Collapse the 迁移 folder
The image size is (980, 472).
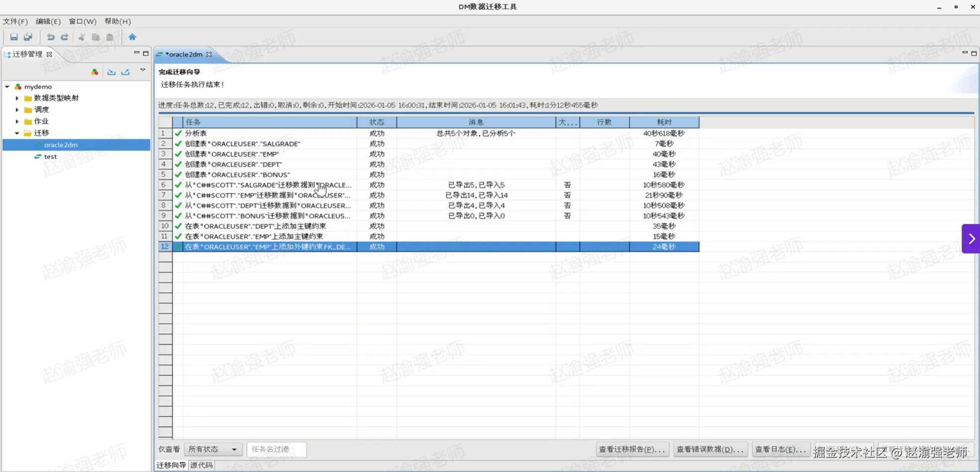17,133
